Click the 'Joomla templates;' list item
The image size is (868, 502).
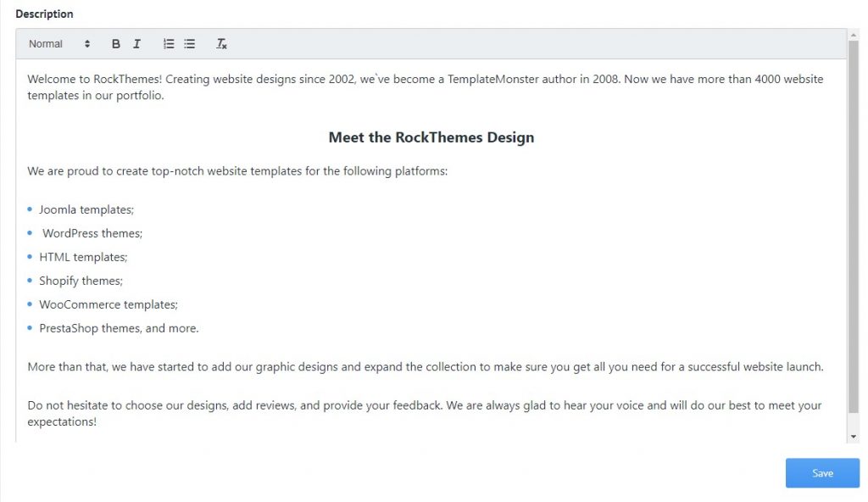[86, 209]
